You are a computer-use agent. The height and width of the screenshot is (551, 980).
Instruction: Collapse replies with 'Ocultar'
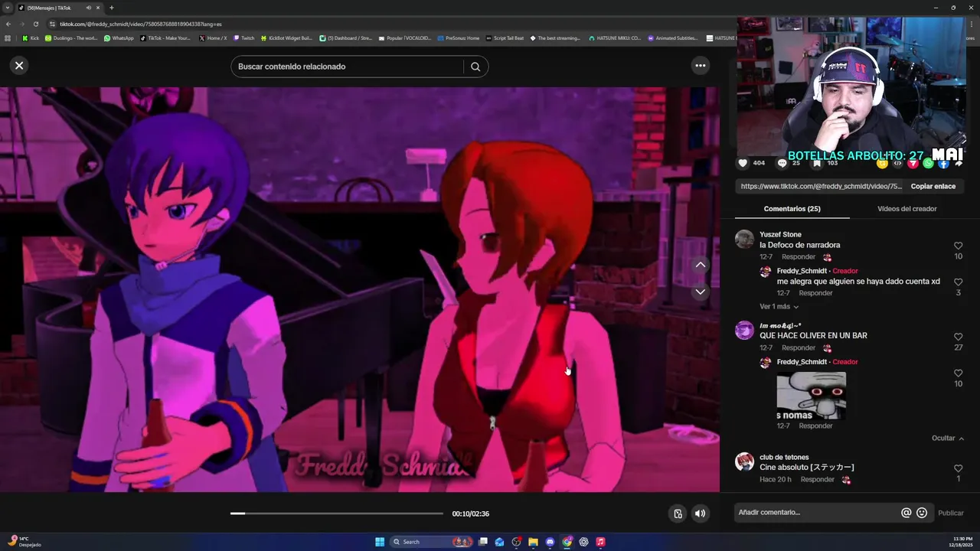click(x=947, y=439)
